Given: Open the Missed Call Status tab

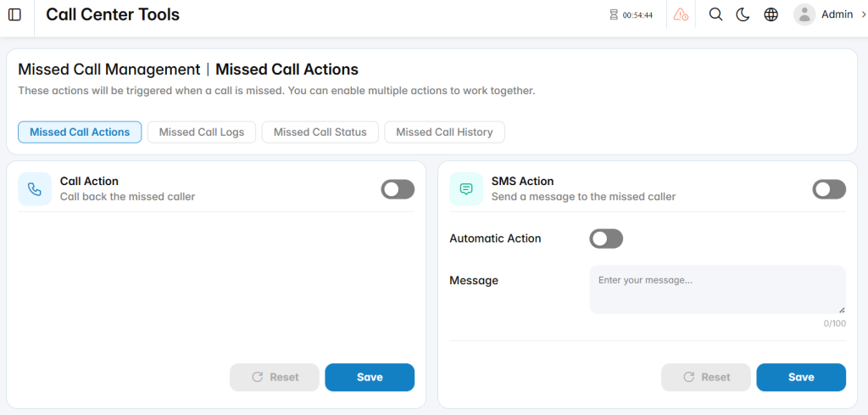Looking at the screenshot, I should [x=320, y=132].
